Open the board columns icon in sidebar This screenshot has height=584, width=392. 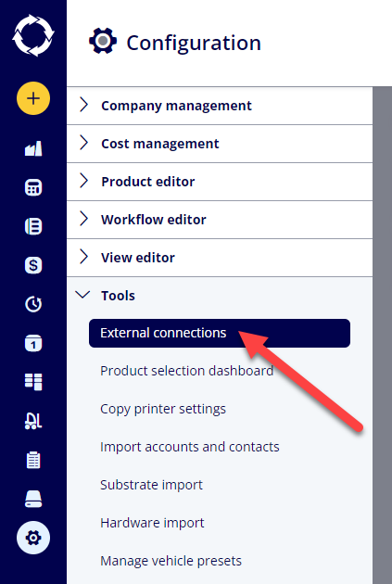tap(33, 382)
